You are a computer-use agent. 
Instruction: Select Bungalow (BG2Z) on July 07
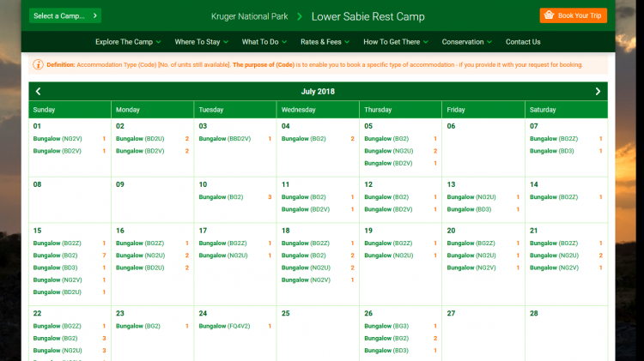(x=554, y=139)
